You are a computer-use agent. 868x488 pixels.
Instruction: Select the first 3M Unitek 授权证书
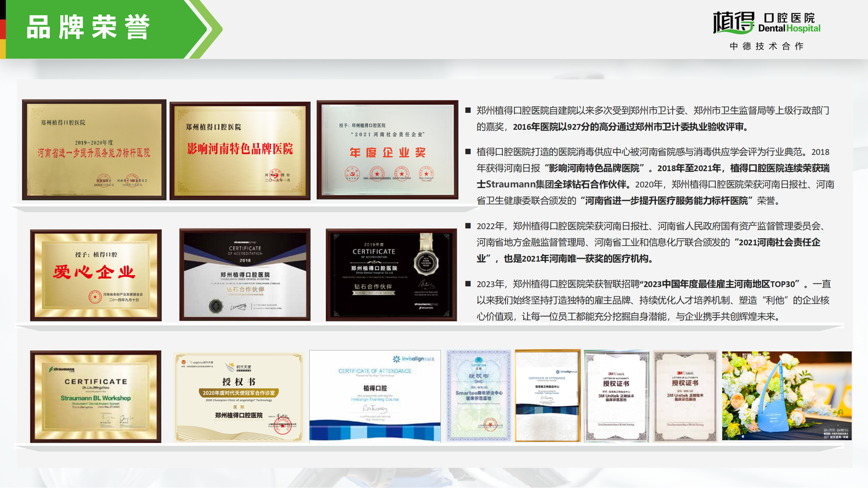click(x=617, y=396)
